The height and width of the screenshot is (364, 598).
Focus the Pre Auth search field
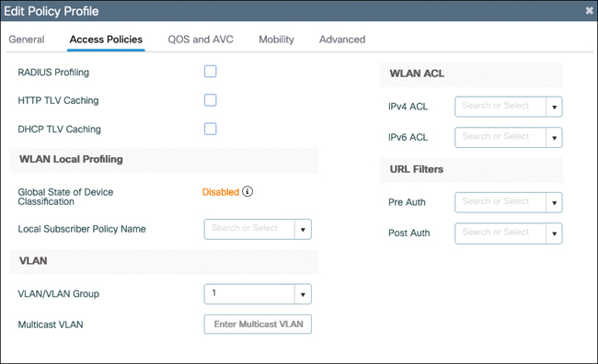(x=500, y=202)
